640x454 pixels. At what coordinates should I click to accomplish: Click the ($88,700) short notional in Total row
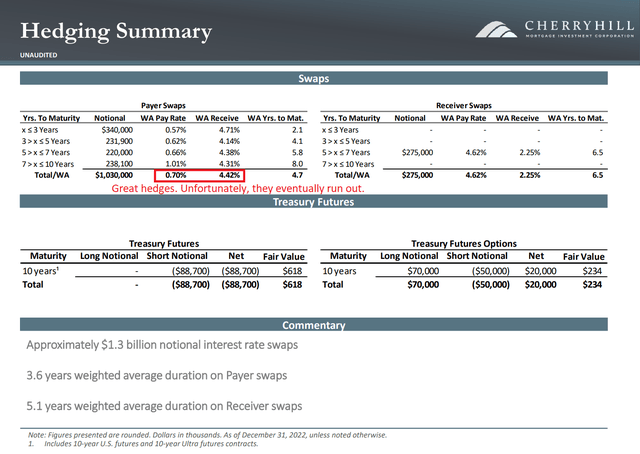[191, 285]
